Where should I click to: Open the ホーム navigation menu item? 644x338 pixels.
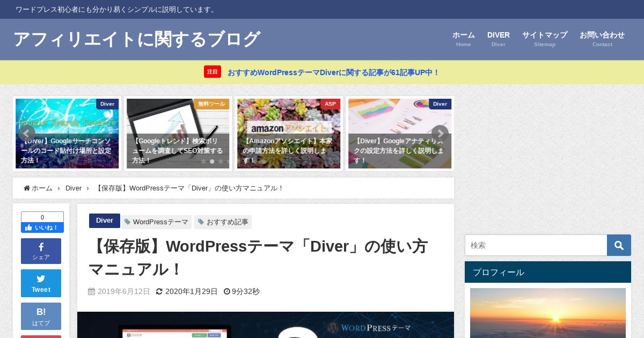(464, 39)
